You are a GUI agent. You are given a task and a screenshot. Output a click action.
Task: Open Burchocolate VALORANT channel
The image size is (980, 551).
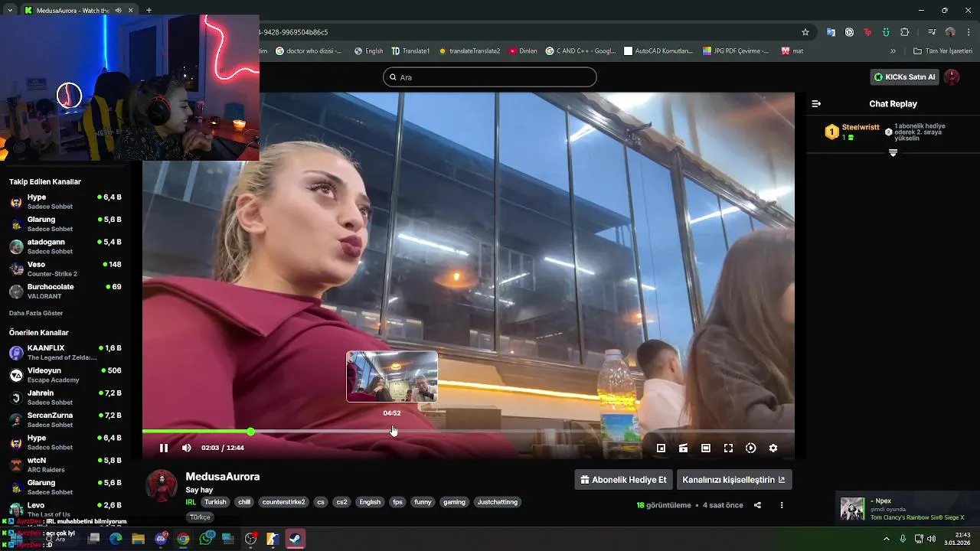(65, 291)
